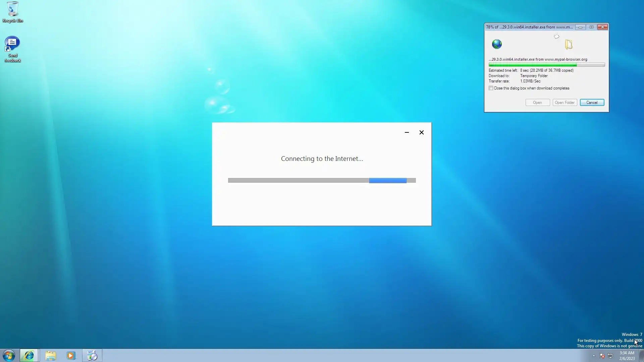Launch Windows Media Player from taskbar
This screenshot has width=644, height=362.
(x=71, y=355)
